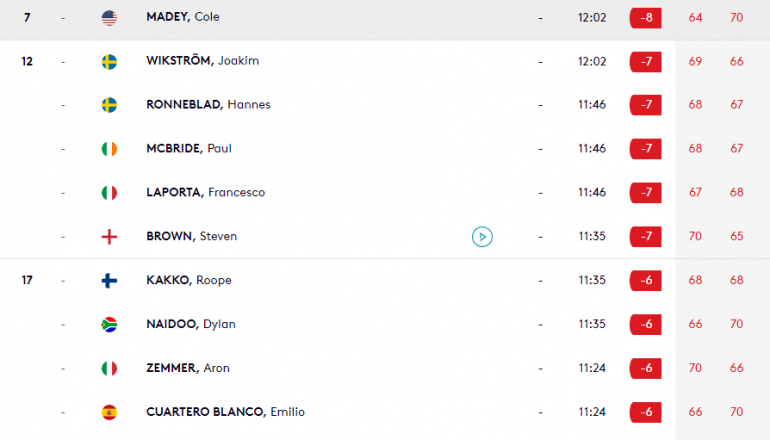The height and width of the screenshot is (440, 770).
Task: Click the South Africa flag beside Naidoo
Action: pyautogui.click(x=109, y=325)
